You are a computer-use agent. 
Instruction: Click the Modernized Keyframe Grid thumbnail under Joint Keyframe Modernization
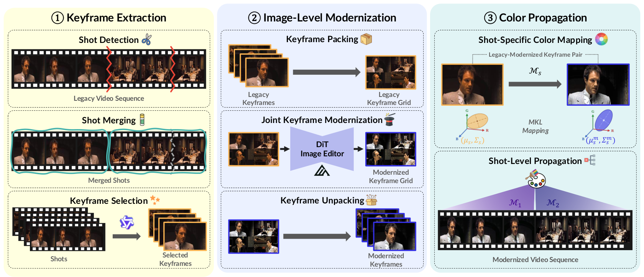click(x=391, y=149)
